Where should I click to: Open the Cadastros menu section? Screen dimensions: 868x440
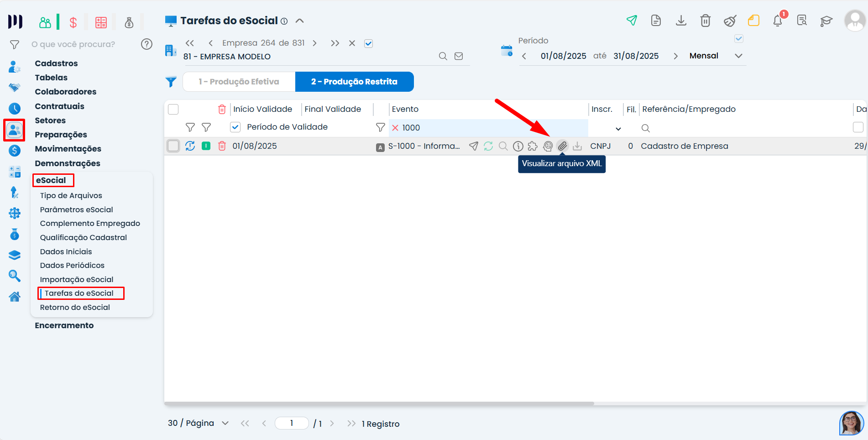pyautogui.click(x=56, y=63)
